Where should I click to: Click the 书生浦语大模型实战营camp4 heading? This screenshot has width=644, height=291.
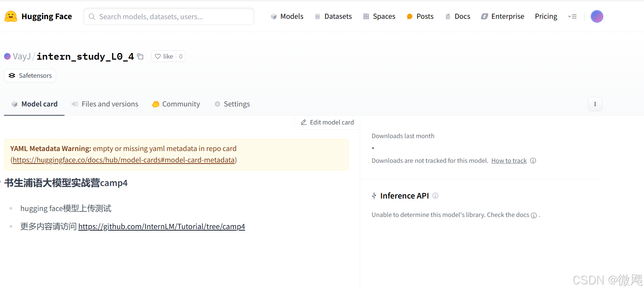66,183
